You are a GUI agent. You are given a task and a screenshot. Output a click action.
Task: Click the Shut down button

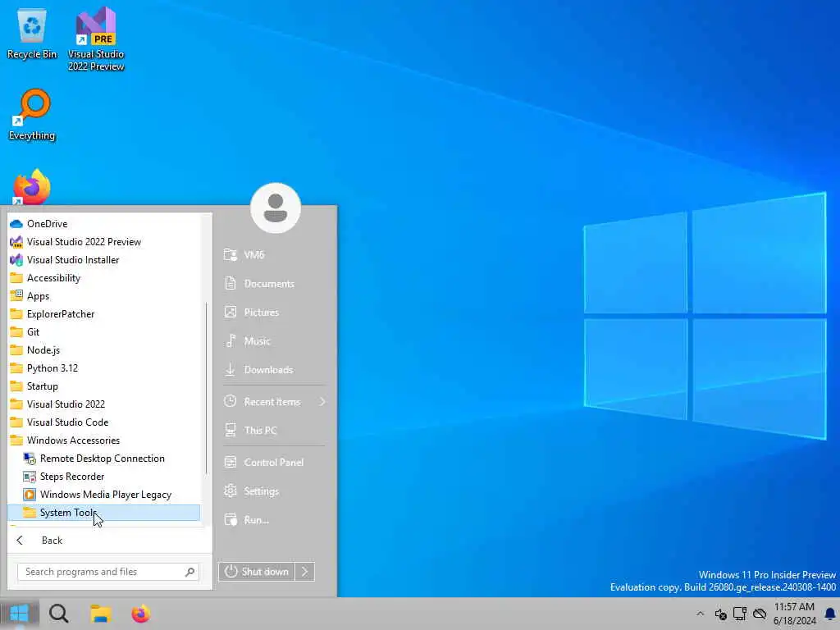(257, 572)
